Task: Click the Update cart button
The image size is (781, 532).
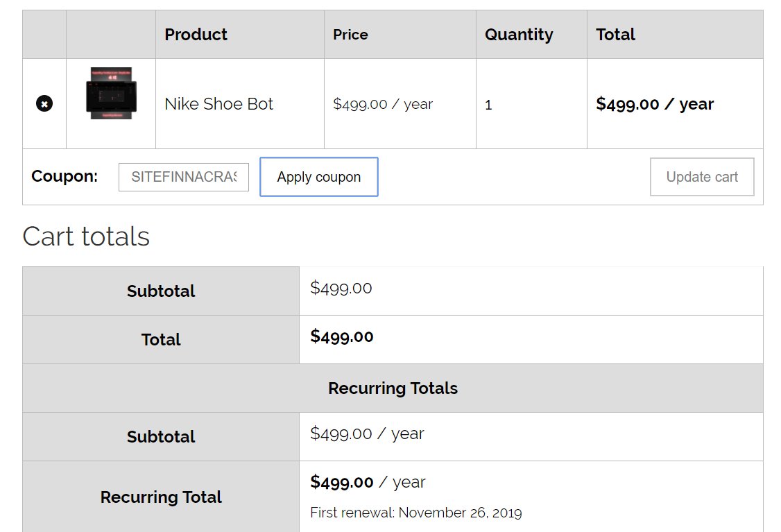Action: pos(702,177)
